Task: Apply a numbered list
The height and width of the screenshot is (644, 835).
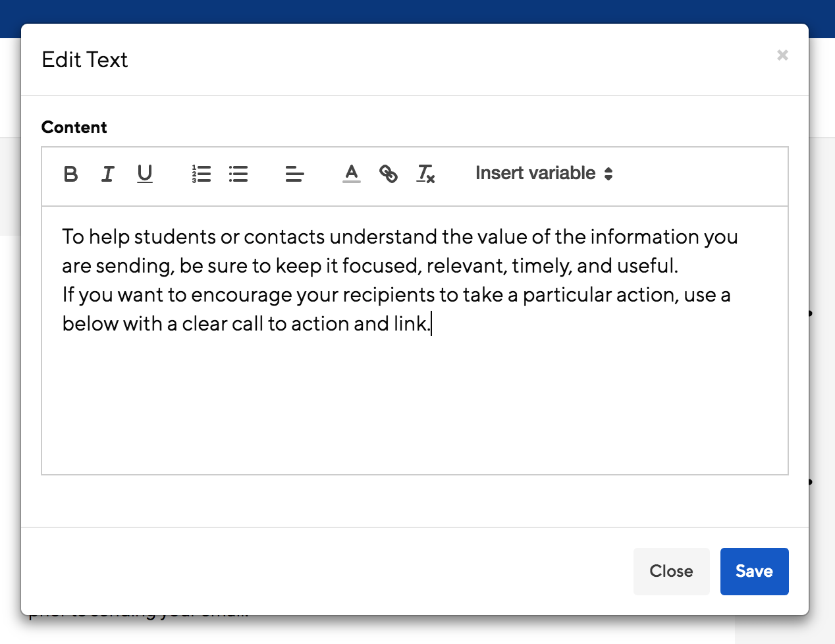Action: tap(201, 174)
